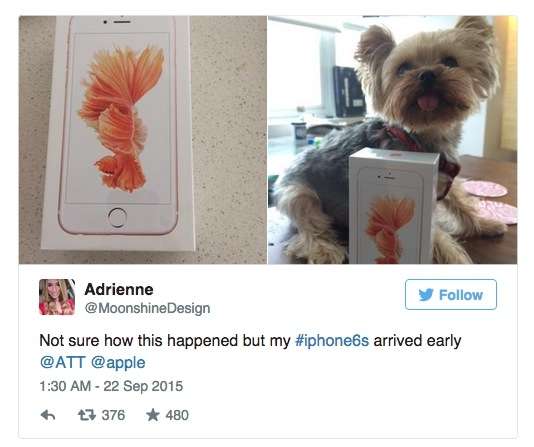534x447 pixels.
Task: View the 376 retweets count
Action: pos(113,415)
